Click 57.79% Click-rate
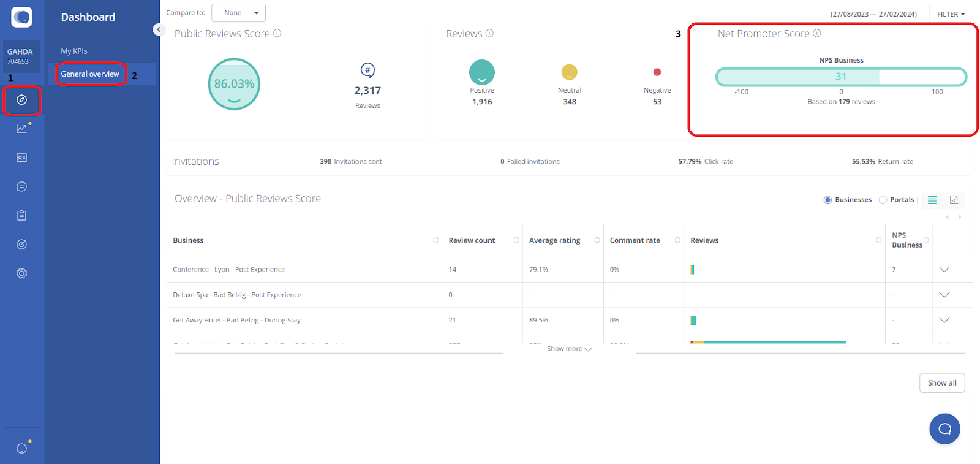The image size is (980, 464). tap(706, 162)
